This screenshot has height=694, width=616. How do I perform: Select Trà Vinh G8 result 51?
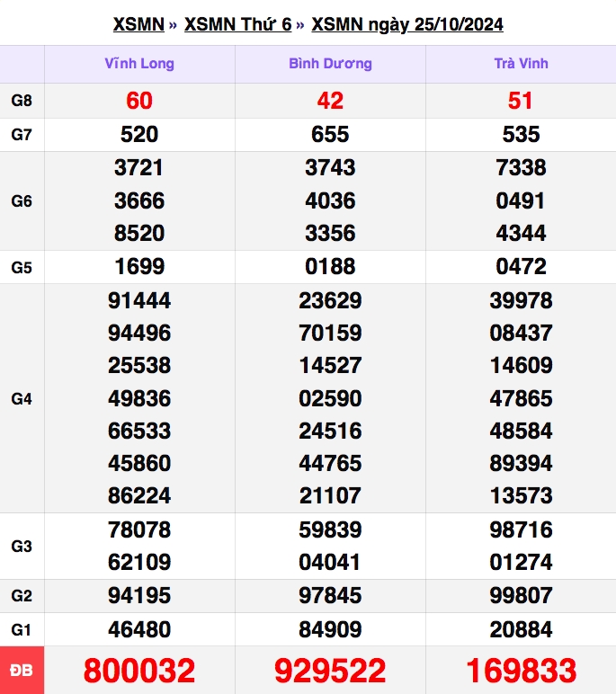(x=521, y=101)
